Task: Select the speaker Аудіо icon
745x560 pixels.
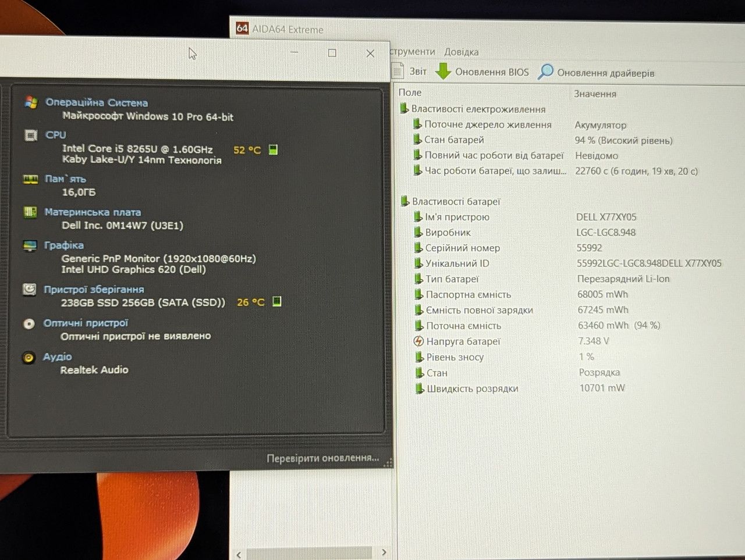Action: 29,358
